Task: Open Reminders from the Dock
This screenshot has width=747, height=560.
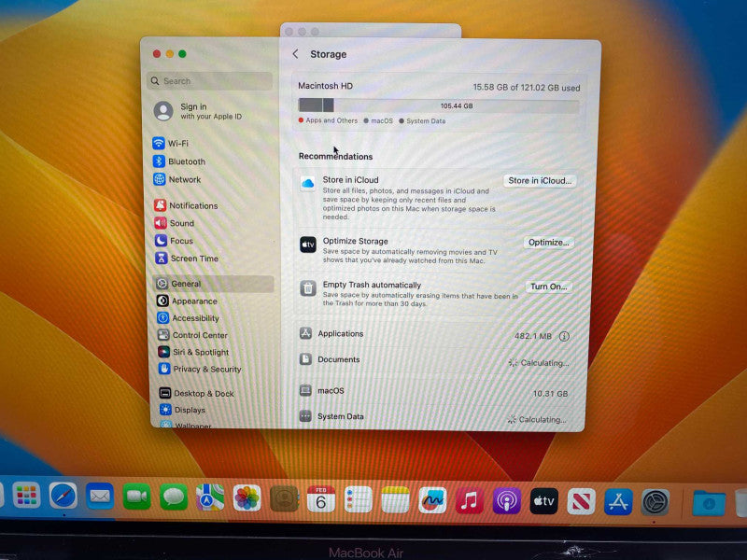Action: tap(358, 499)
